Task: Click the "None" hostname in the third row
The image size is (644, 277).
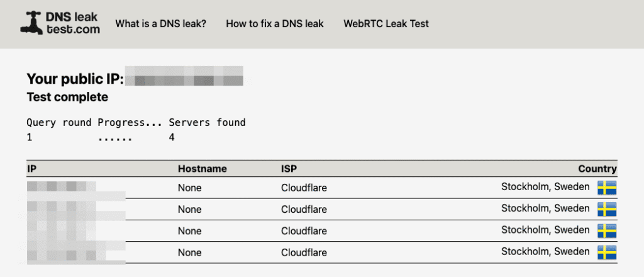Action: (x=189, y=230)
